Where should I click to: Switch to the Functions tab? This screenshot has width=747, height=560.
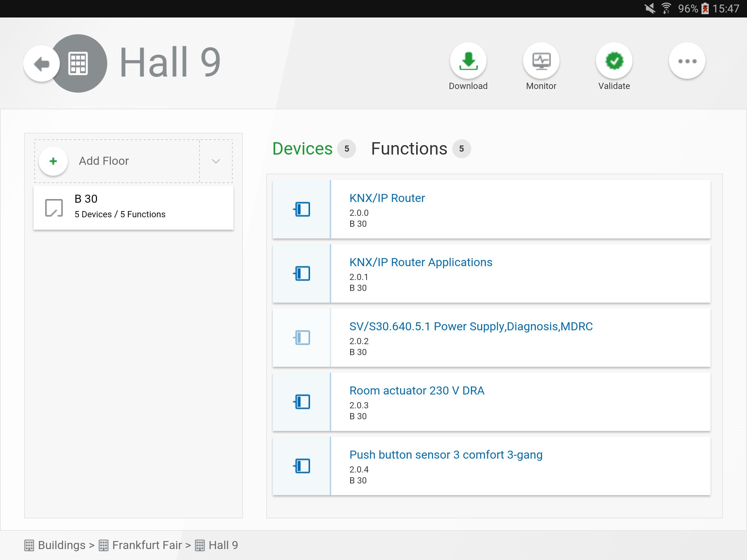pos(409,149)
